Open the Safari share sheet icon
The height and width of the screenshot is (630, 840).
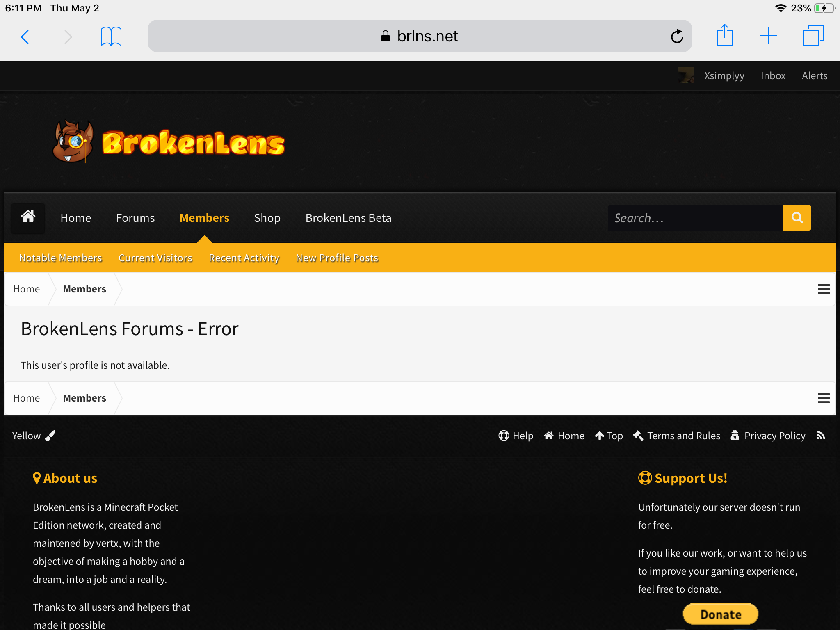(x=725, y=35)
